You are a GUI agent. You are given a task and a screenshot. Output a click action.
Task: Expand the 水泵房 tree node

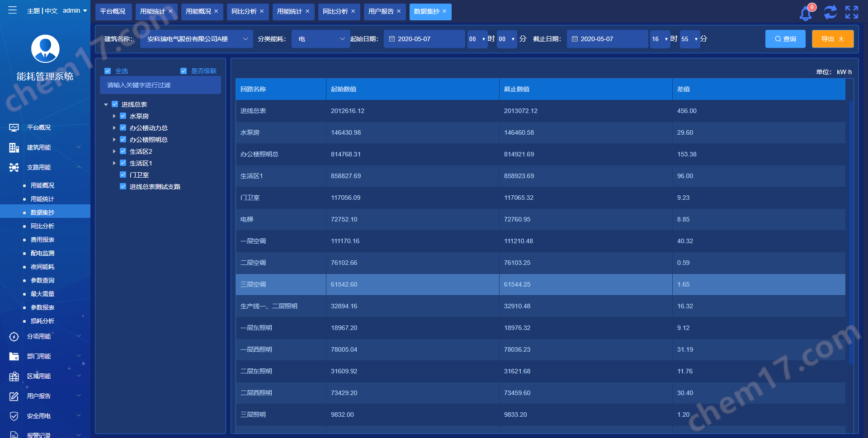pyautogui.click(x=114, y=116)
